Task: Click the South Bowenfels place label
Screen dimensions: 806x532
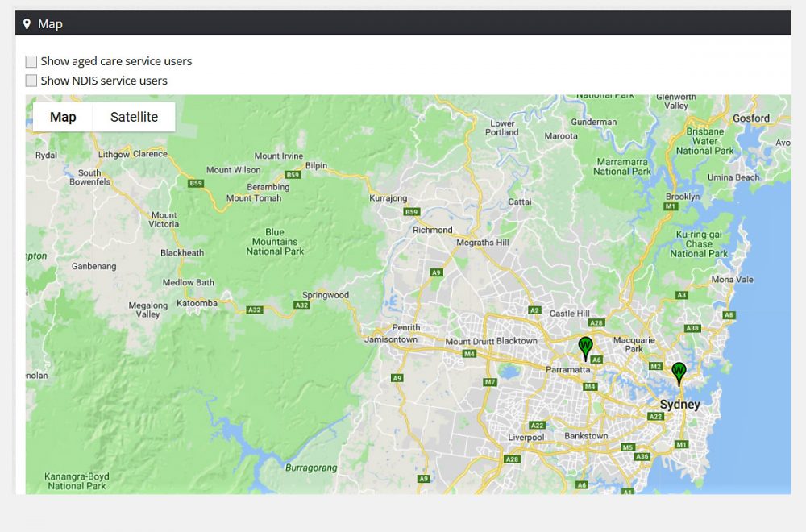Action: coord(90,177)
